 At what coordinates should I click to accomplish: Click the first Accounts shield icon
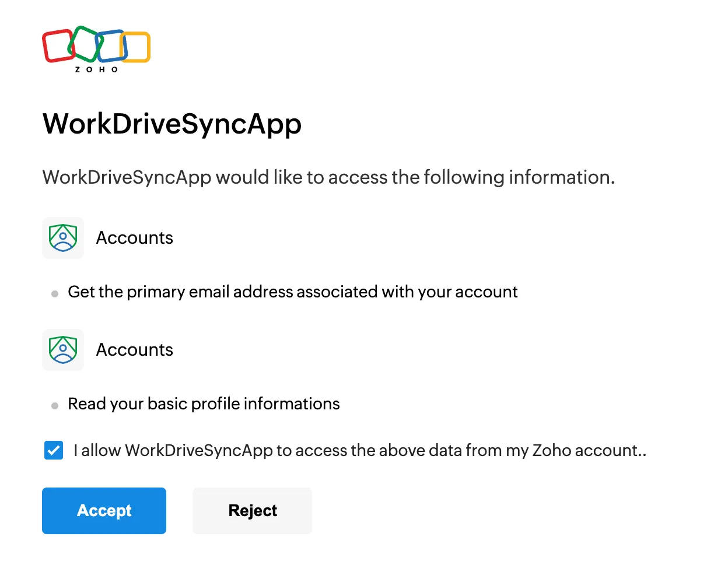click(x=63, y=238)
